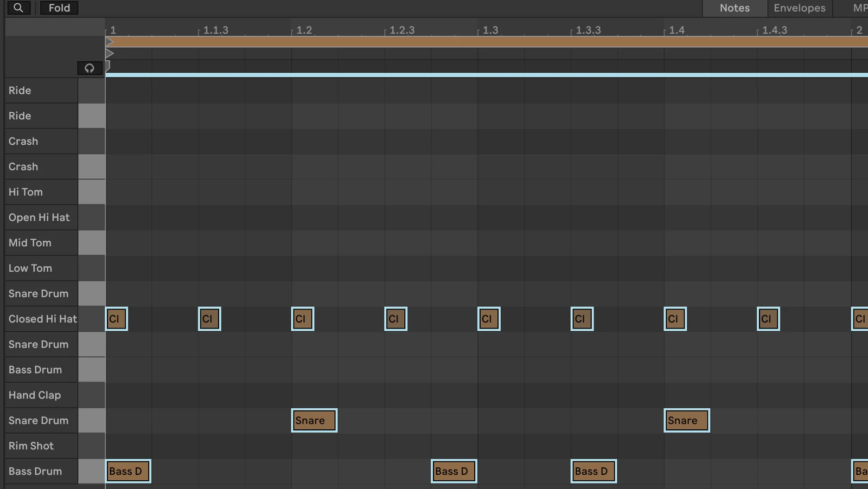Viewport: 868px width, 489px height.
Task: Switch to the Notes tab
Action: (735, 8)
